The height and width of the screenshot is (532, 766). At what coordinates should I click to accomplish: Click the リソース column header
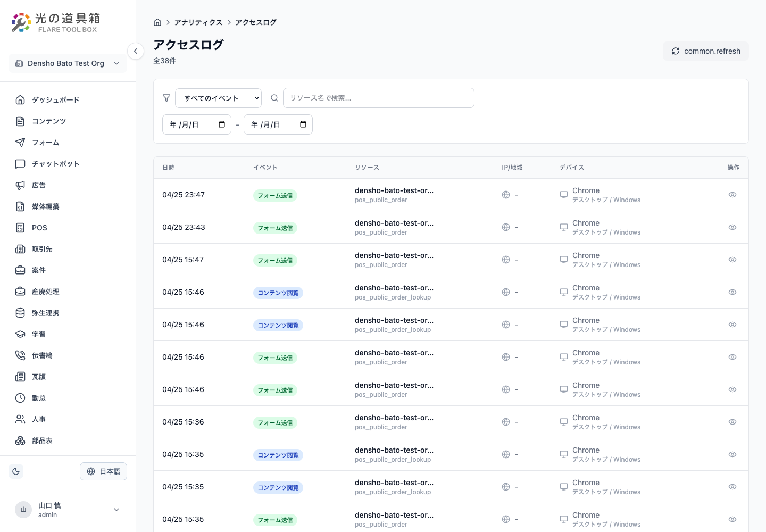[x=367, y=168]
